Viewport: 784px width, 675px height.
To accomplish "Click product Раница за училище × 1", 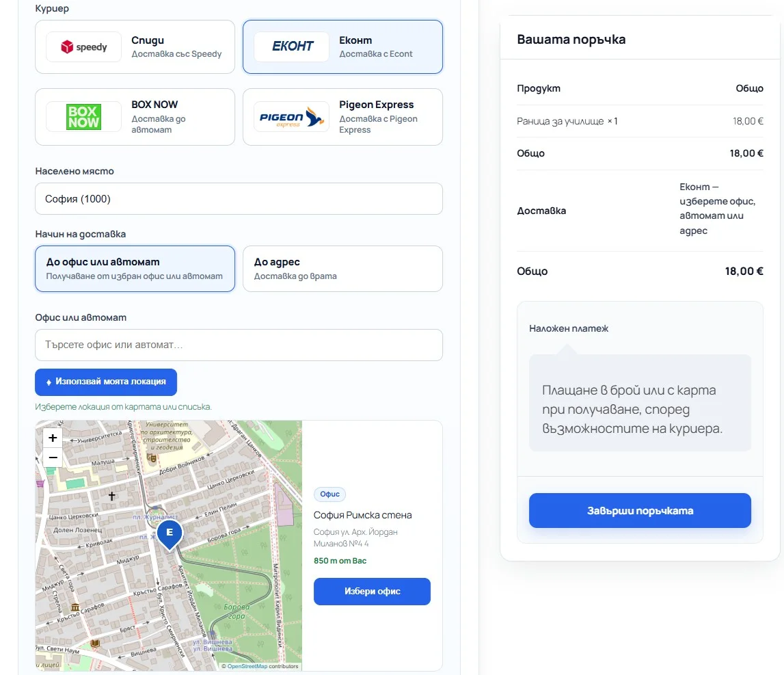I will [567, 121].
